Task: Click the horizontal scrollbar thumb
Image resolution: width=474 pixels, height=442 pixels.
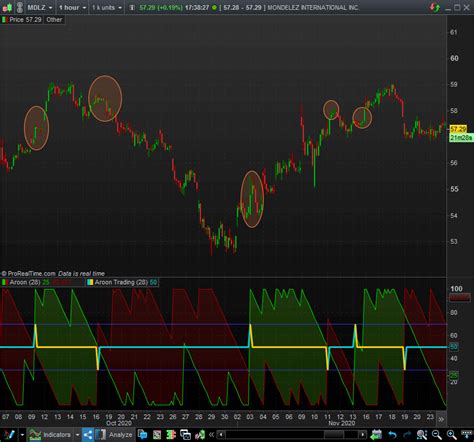Action: [x=334, y=434]
